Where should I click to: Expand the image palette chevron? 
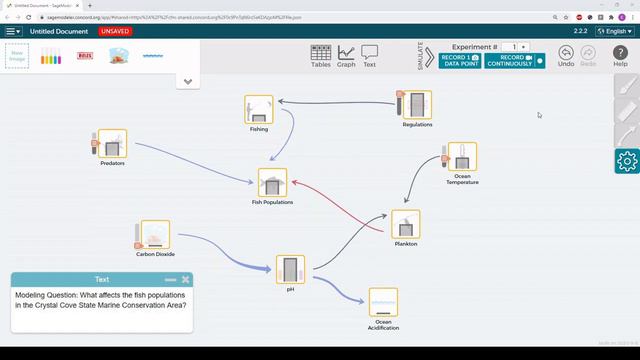(x=188, y=82)
